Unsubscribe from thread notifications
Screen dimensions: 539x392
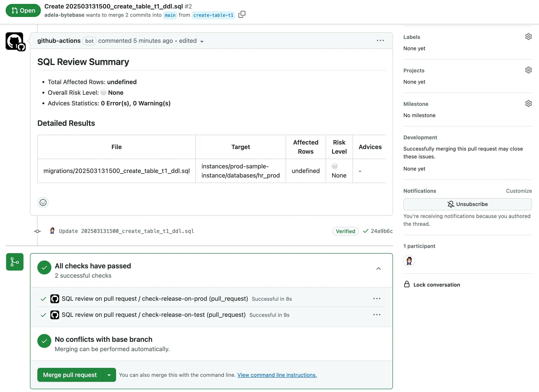tap(467, 204)
